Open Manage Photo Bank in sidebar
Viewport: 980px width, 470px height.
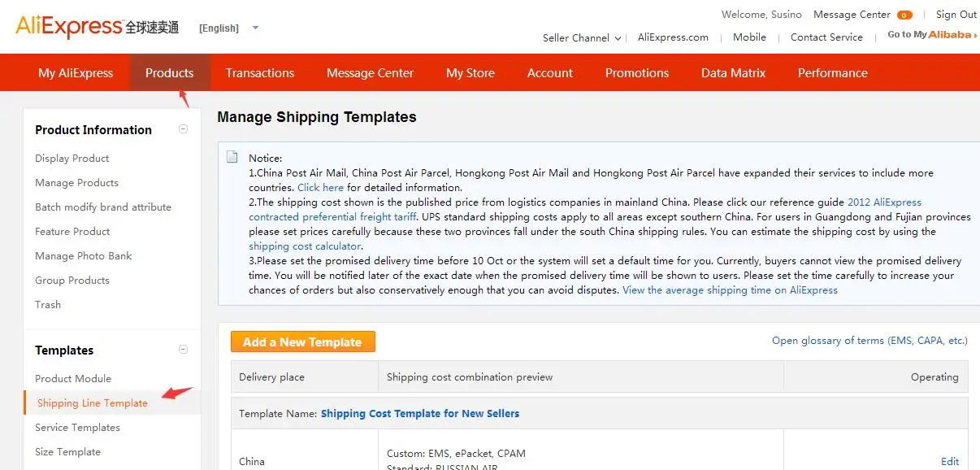point(84,256)
